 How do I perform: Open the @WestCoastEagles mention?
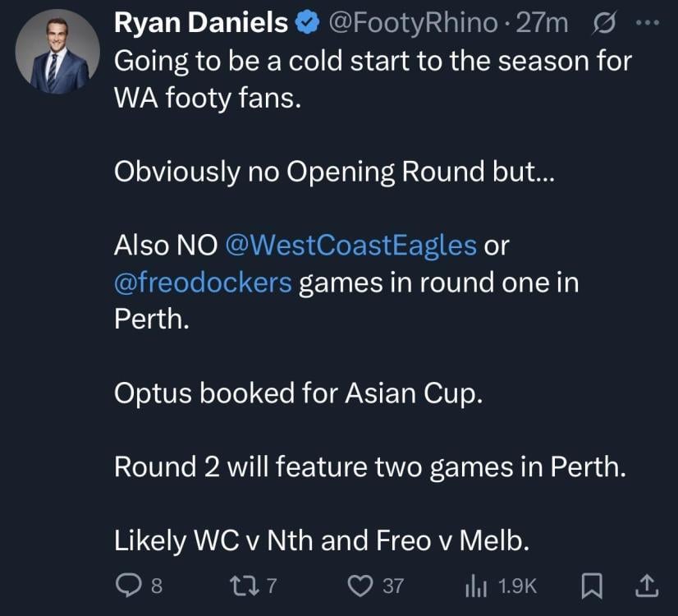(350, 244)
